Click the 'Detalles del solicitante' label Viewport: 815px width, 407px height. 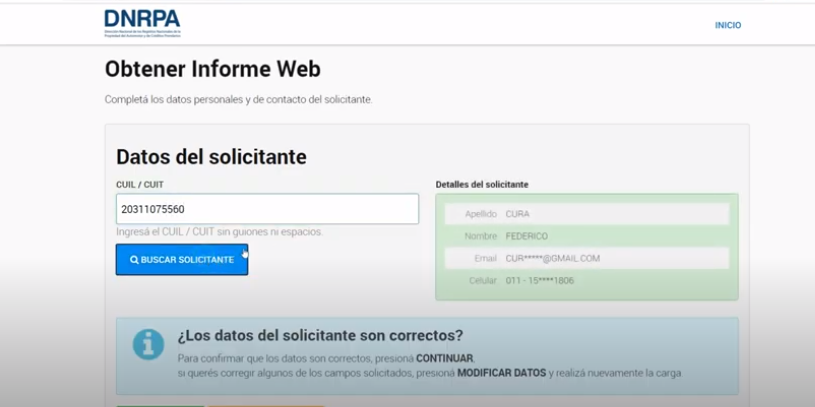point(482,185)
